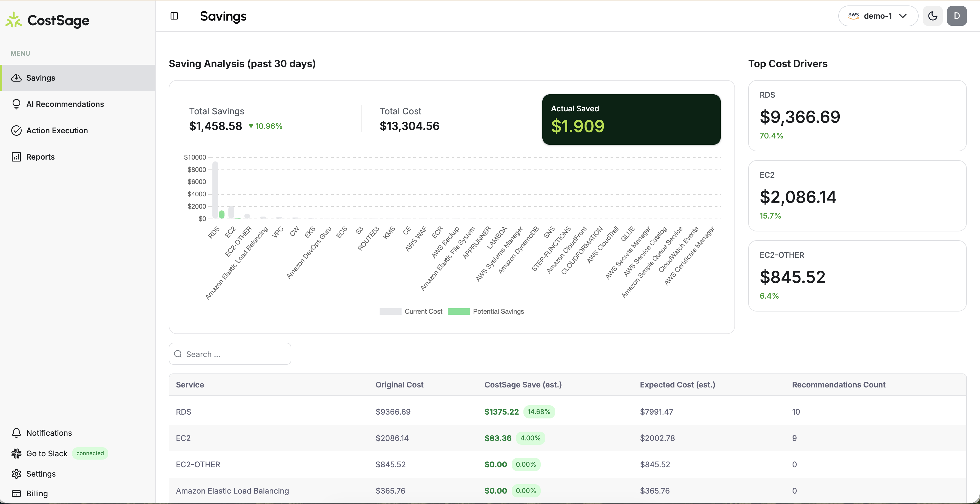Open the RDS top cost driver card
This screenshot has height=504, width=980.
[857, 116]
